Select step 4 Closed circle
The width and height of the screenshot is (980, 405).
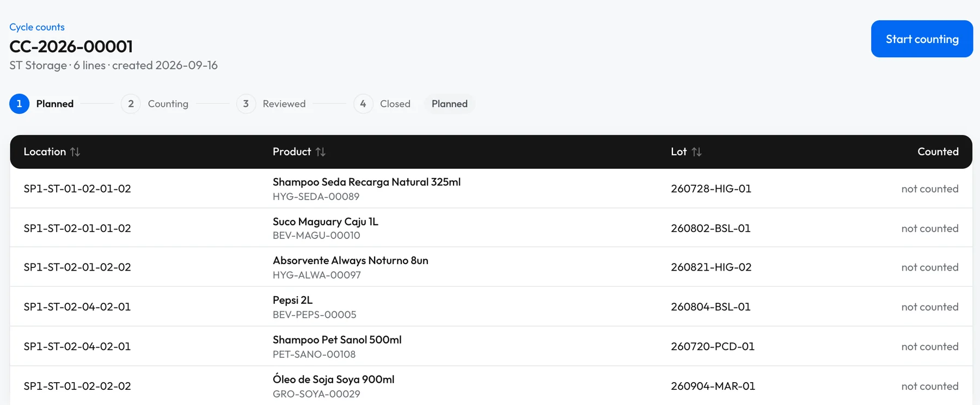pyautogui.click(x=363, y=104)
